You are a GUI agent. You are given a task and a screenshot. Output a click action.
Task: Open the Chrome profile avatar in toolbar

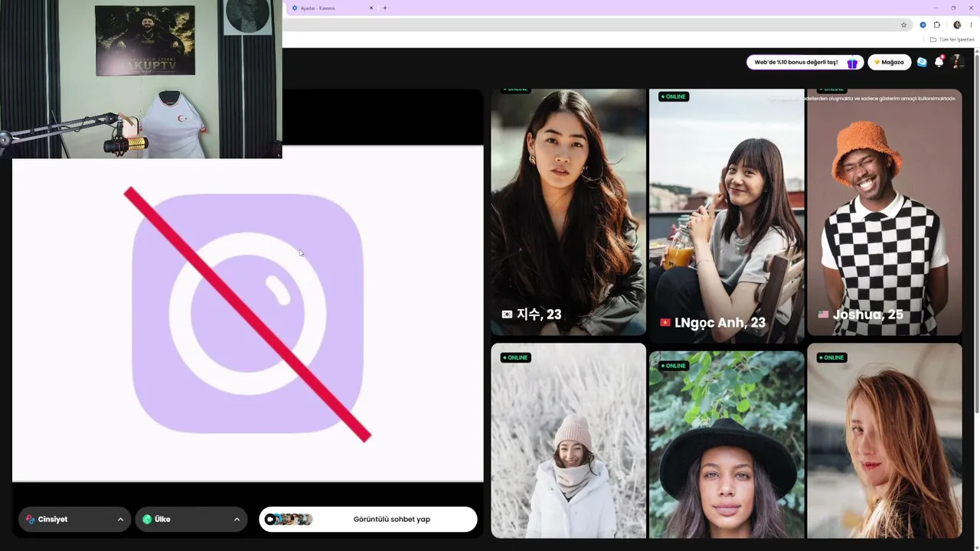click(x=957, y=24)
